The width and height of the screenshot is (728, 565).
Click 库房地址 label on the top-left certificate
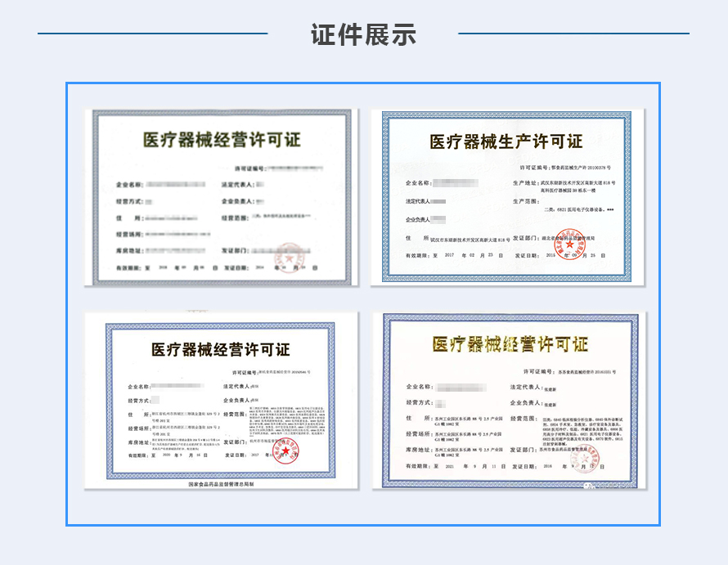128,249
